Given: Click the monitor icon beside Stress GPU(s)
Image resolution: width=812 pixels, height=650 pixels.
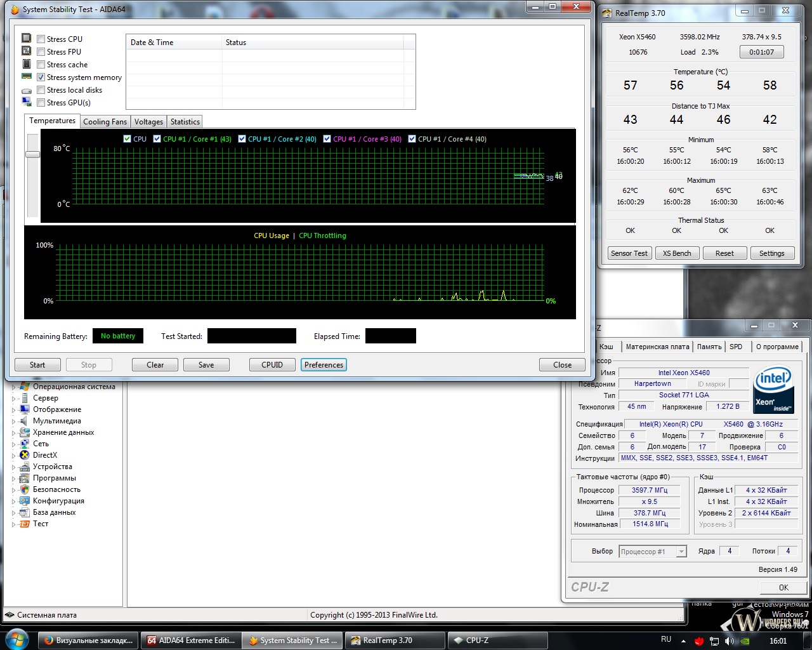Looking at the screenshot, I should [x=27, y=102].
